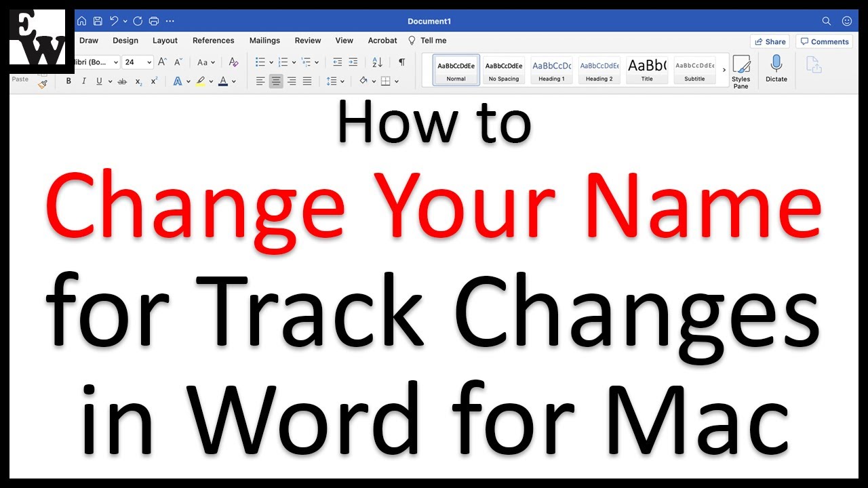Apply the Normal style
The height and width of the screenshot is (488, 868).
(456, 70)
